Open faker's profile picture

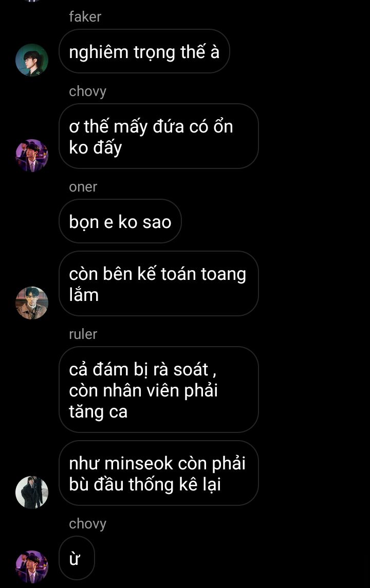click(32, 60)
